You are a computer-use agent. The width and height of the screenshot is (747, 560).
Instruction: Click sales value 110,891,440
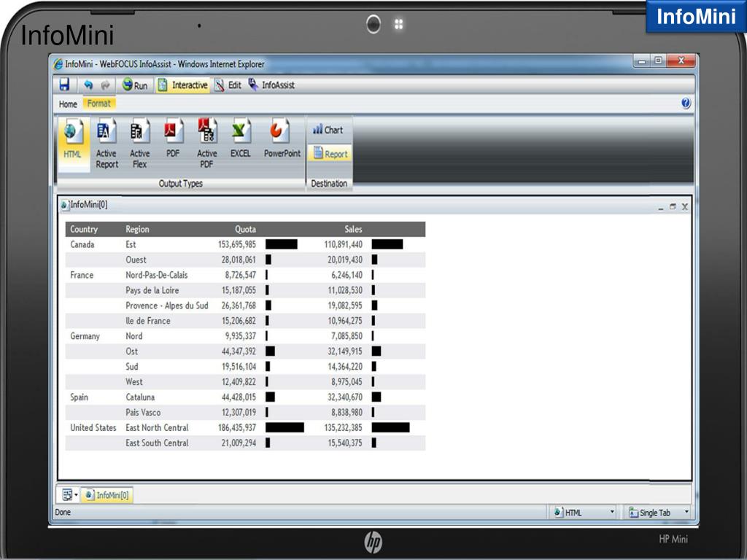343,244
